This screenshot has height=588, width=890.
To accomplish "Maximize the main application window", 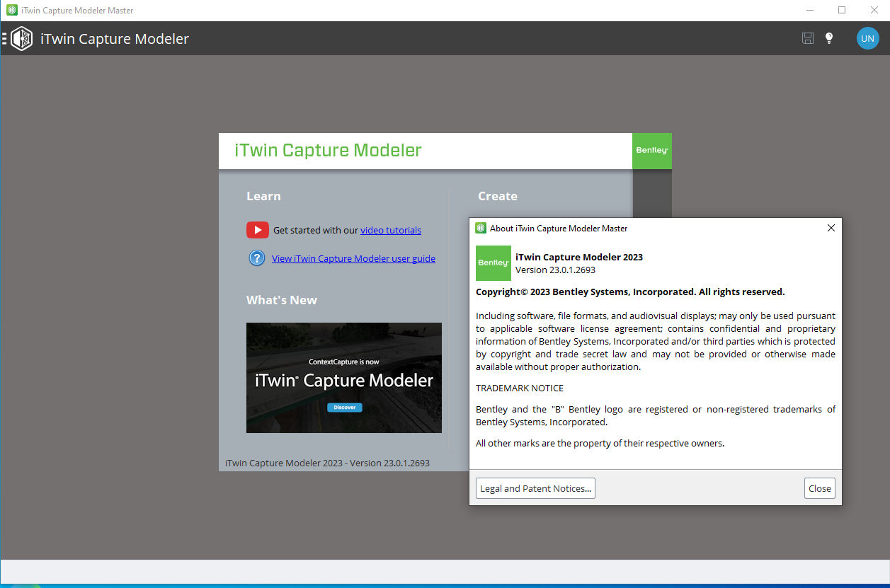I will [x=842, y=10].
